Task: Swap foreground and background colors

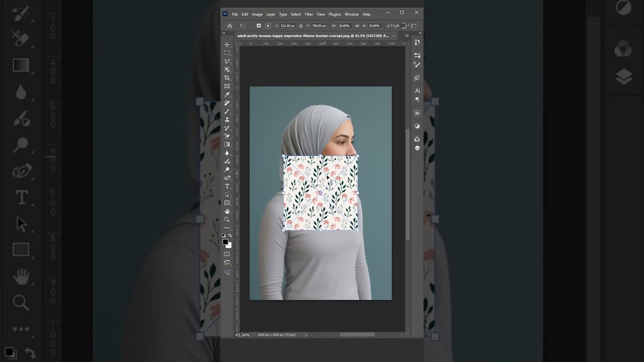Action: coord(230,235)
